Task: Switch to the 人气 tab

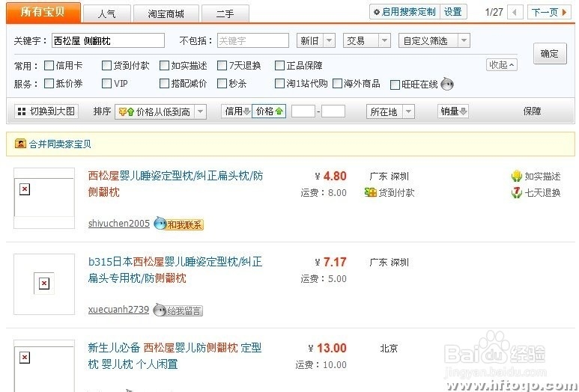Action: [107, 13]
